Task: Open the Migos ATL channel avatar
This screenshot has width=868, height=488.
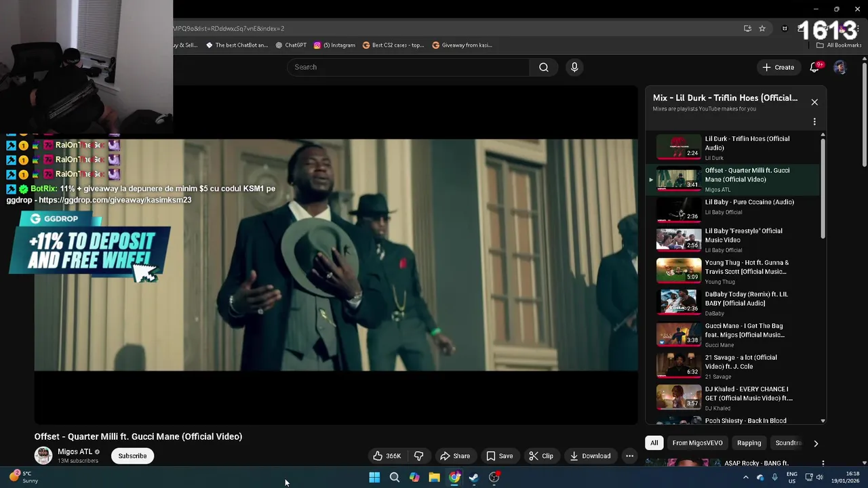Action: [x=43, y=455]
